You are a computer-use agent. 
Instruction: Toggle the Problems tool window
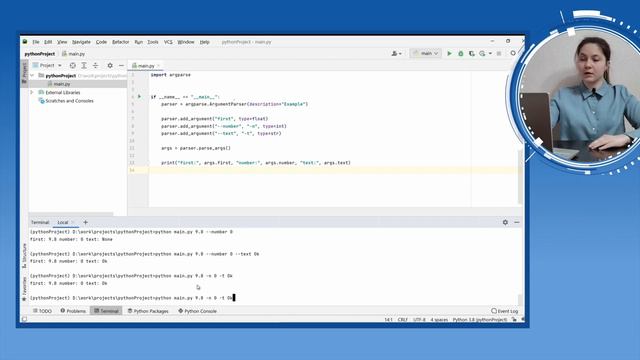[73, 311]
